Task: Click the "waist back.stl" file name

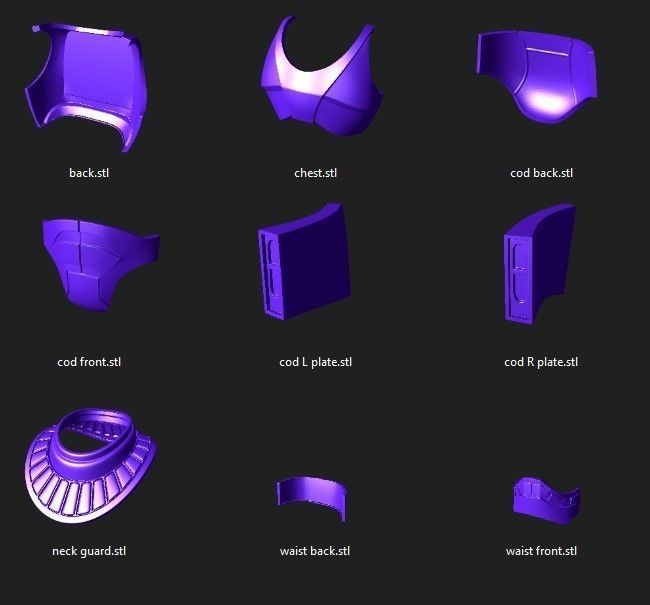Action: coord(315,551)
